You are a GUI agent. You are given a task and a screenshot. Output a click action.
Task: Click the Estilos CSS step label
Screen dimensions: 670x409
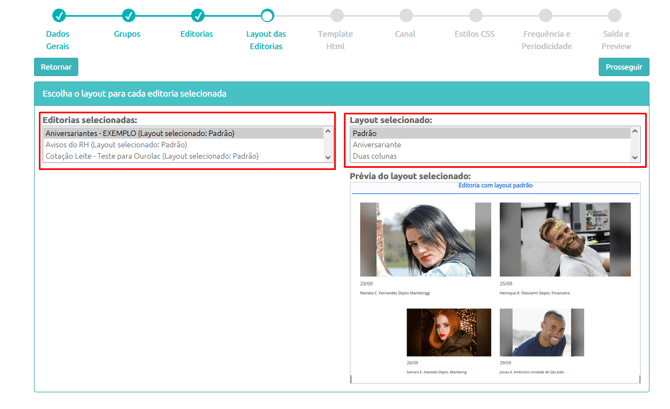474,34
